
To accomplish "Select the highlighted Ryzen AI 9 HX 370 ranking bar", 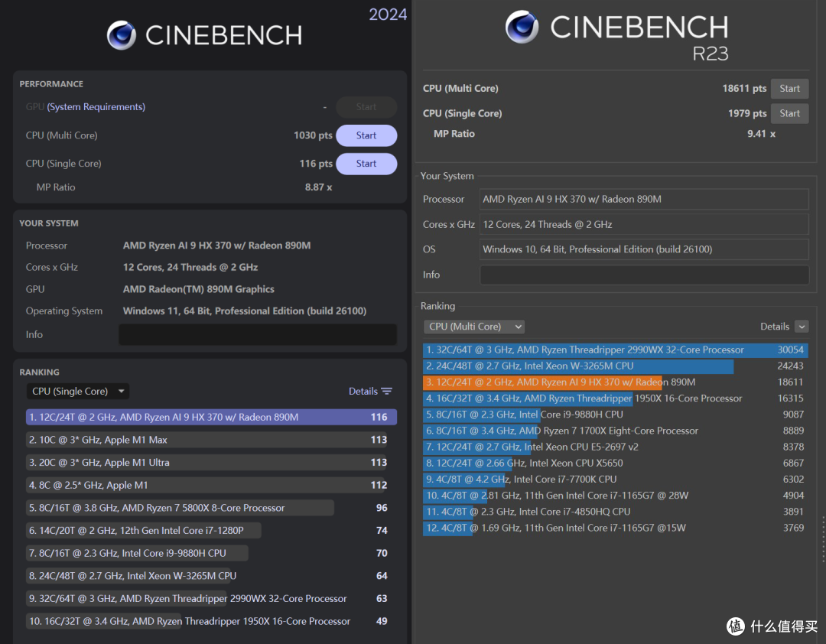I will (x=211, y=417).
